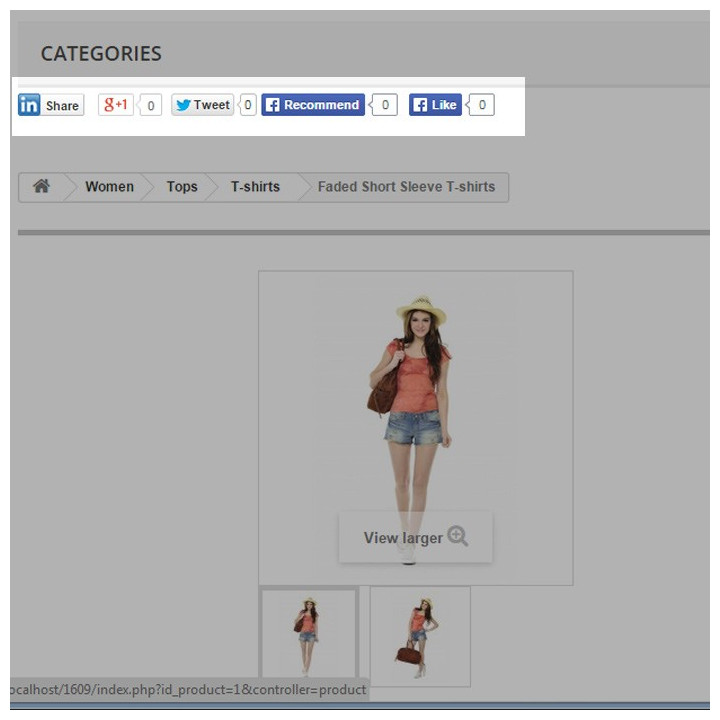Click the LinkedIn Share button
Image resolution: width=720 pixels, height=720 pixels.
pos(51,105)
